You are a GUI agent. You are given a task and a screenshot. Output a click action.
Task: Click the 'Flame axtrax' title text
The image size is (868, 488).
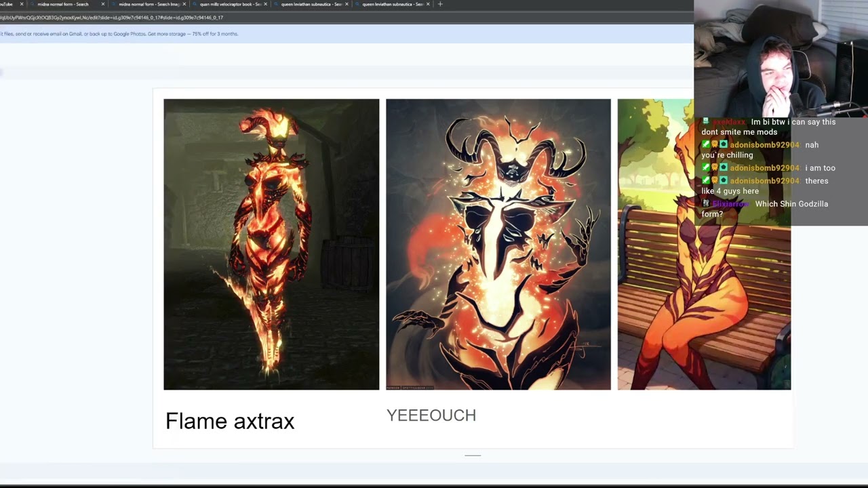click(x=230, y=421)
